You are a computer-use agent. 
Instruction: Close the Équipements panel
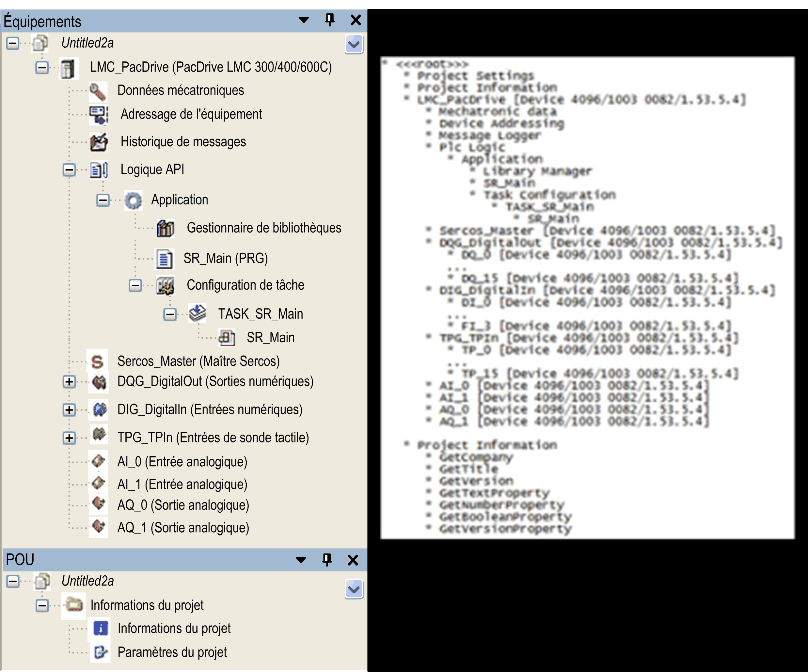[356, 20]
